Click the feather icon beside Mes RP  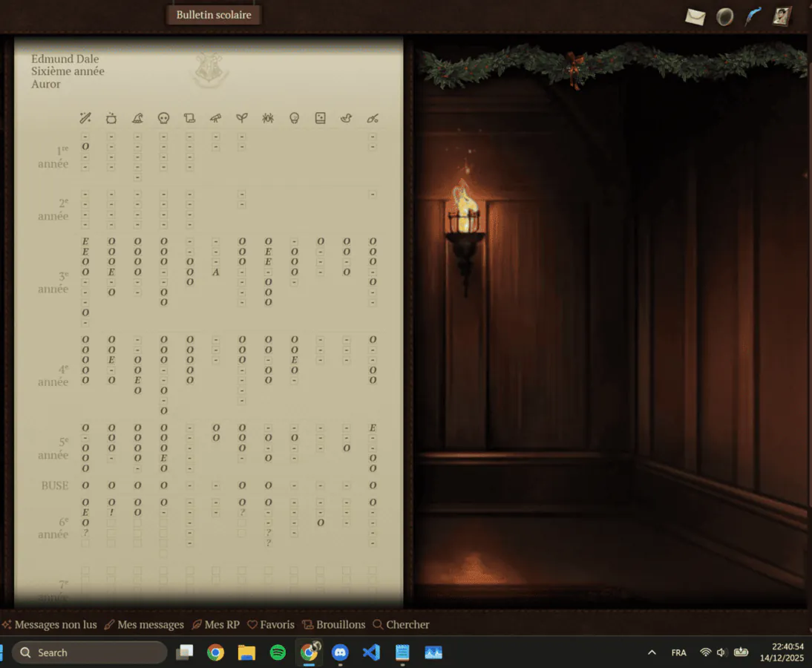pos(197,625)
